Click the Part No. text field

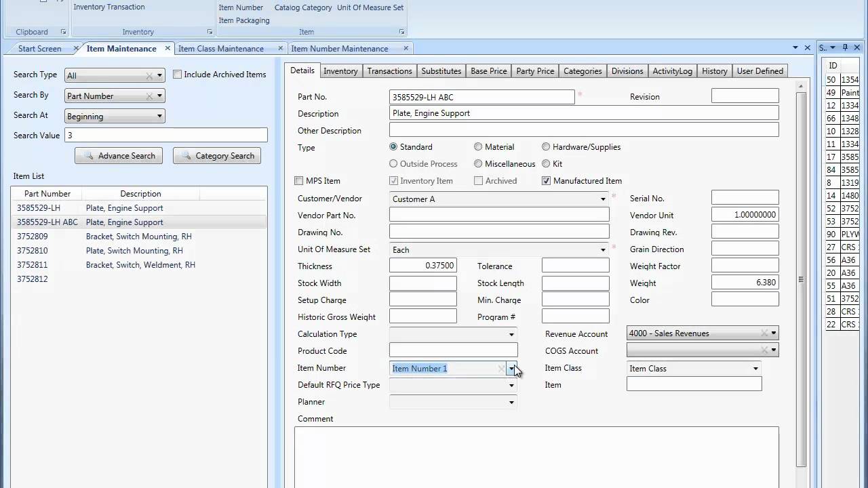[482, 97]
